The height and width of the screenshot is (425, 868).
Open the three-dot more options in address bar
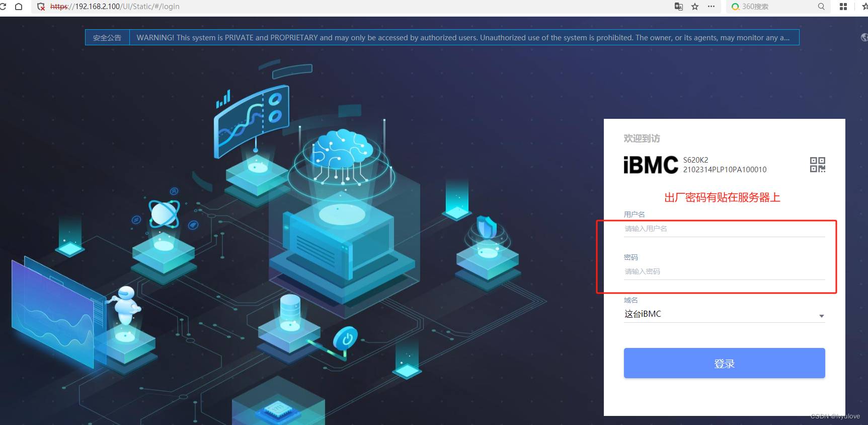[711, 7]
